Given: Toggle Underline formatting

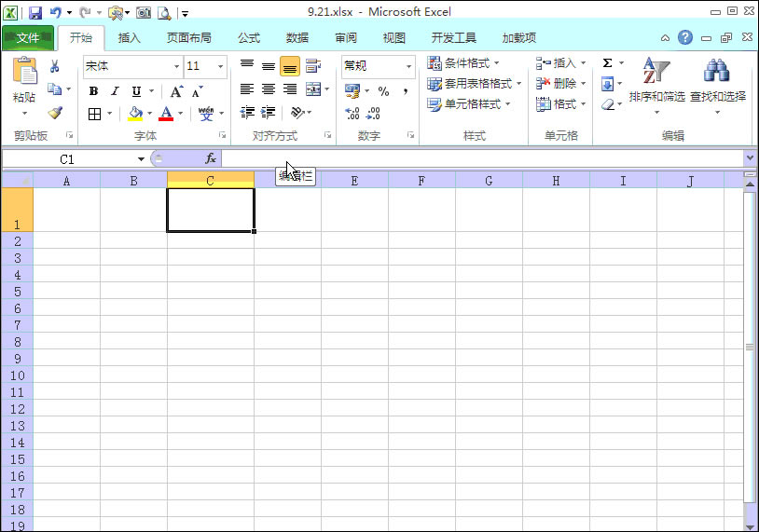Looking at the screenshot, I should [x=136, y=91].
